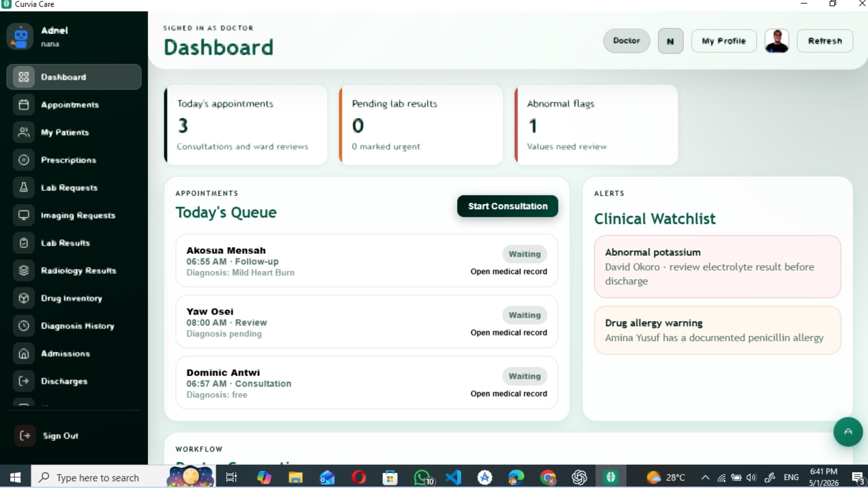This screenshot has height=488, width=868.
Task: Click the profile photo thumbnail
Action: [777, 41]
